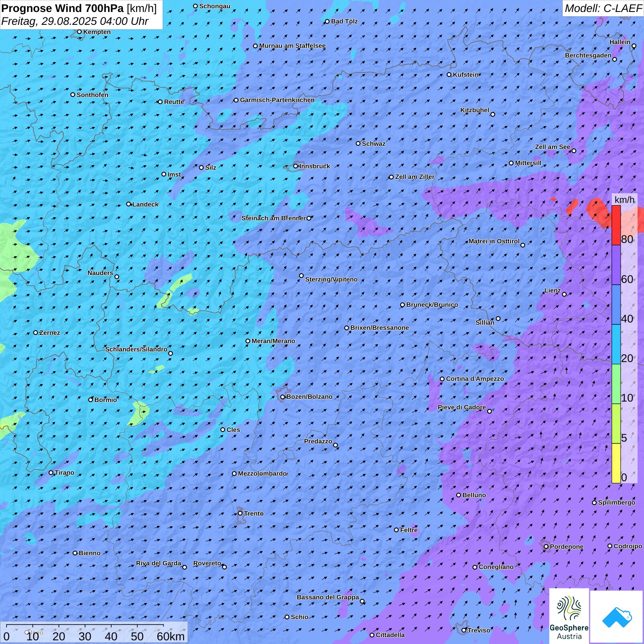Click the 'Pieve di Cadore' label
The width and height of the screenshot is (644, 644).
click(462, 407)
